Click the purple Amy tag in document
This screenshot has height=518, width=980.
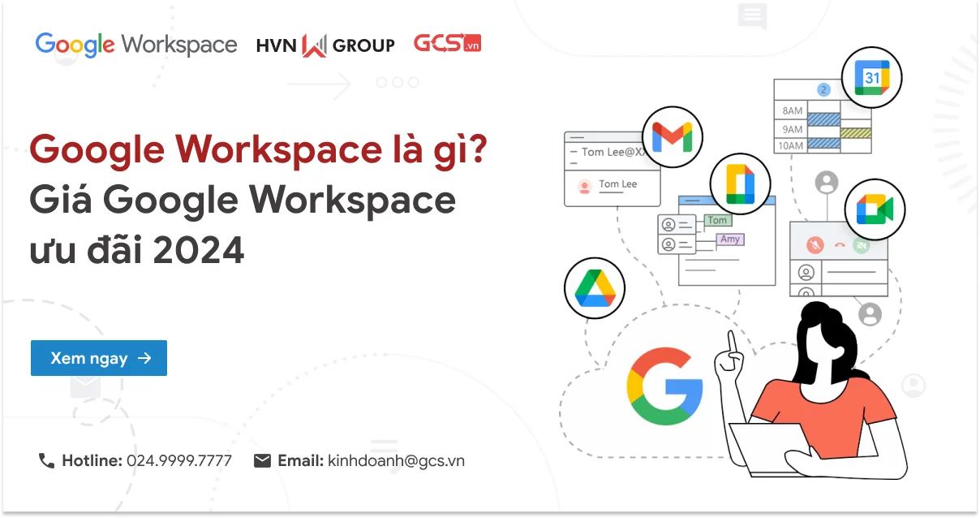pos(730,240)
